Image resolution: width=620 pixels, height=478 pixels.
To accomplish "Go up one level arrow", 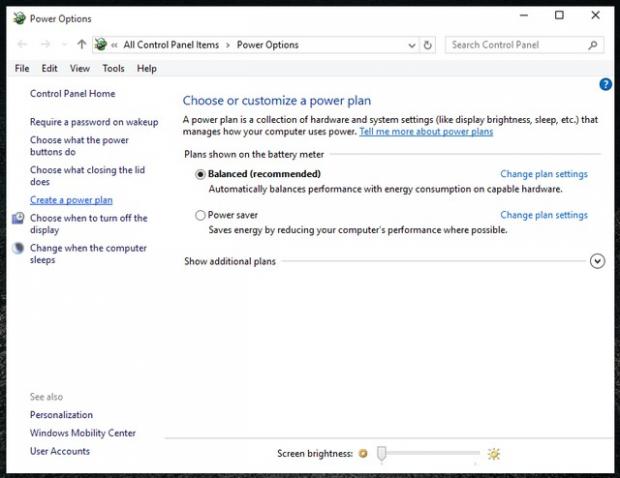I will point(81,44).
